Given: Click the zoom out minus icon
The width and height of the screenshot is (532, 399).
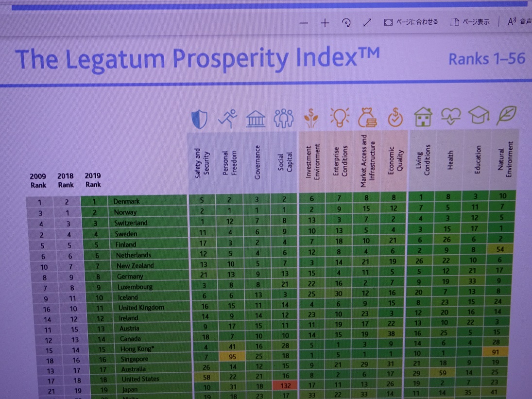Looking at the screenshot, I should (x=304, y=23).
